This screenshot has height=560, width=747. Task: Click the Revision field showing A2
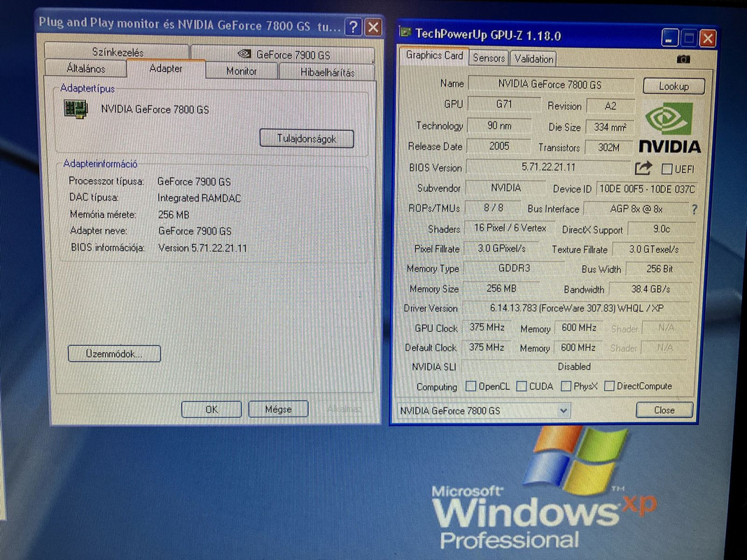(610, 106)
